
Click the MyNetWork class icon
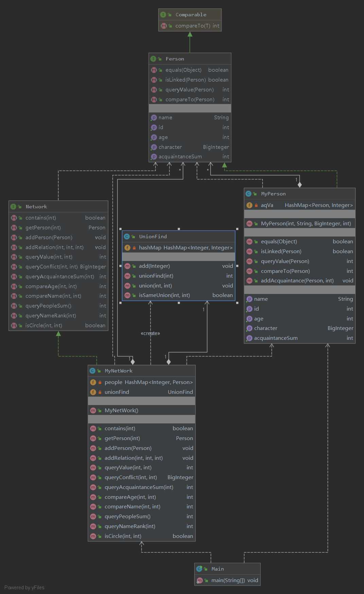tap(92, 371)
